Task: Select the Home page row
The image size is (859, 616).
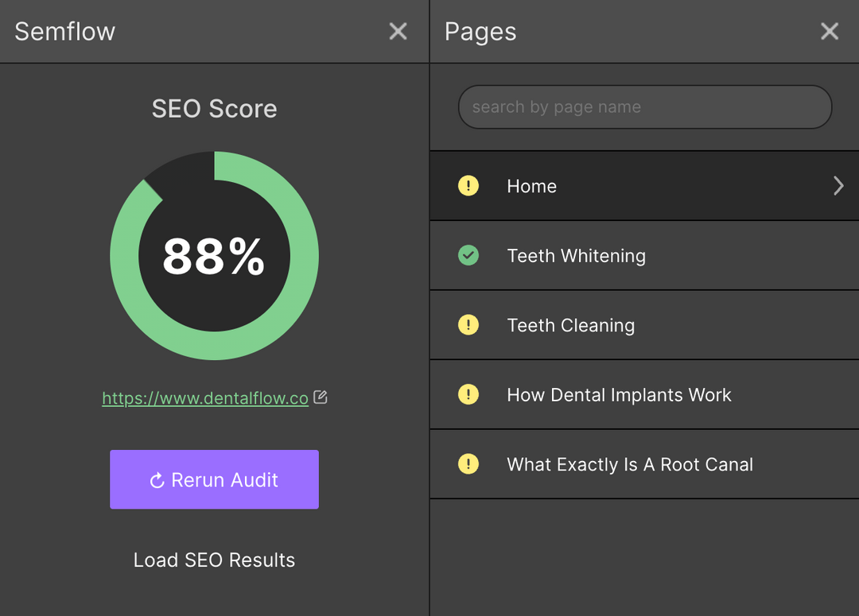Action: [x=636, y=185]
